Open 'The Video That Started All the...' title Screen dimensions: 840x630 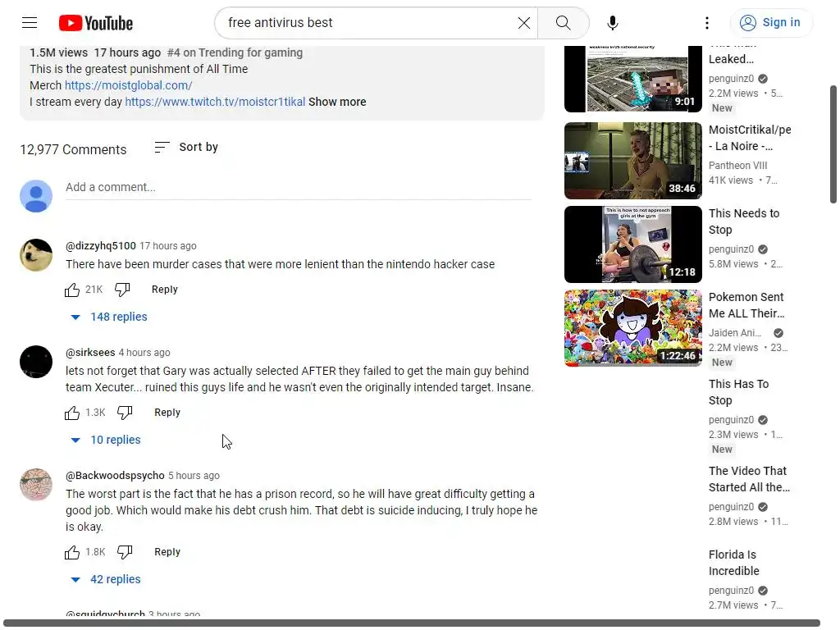click(x=749, y=479)
